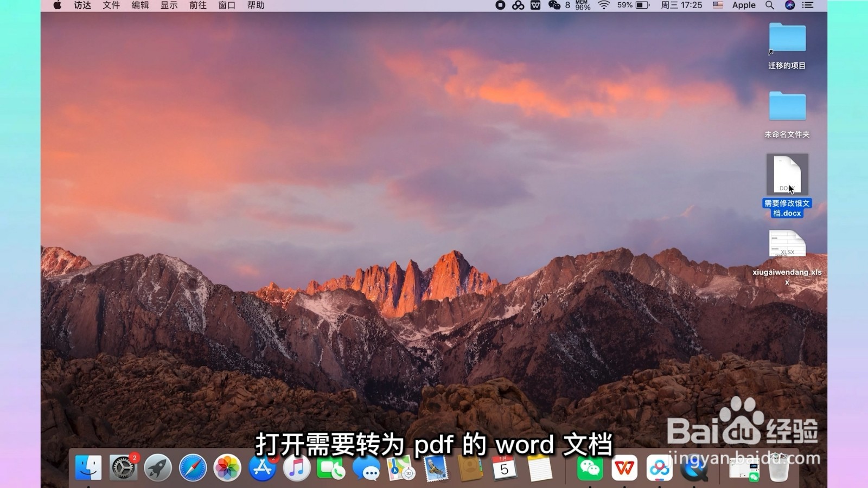Check Wi-Fi status in the menu bar
This screenshot has width=868, height=488.
[604, 6]
